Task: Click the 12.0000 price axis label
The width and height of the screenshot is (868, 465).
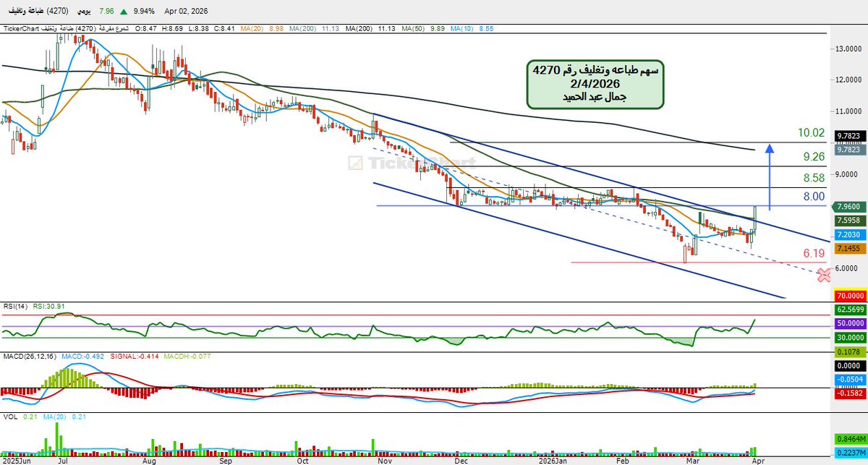Action: 849,80
